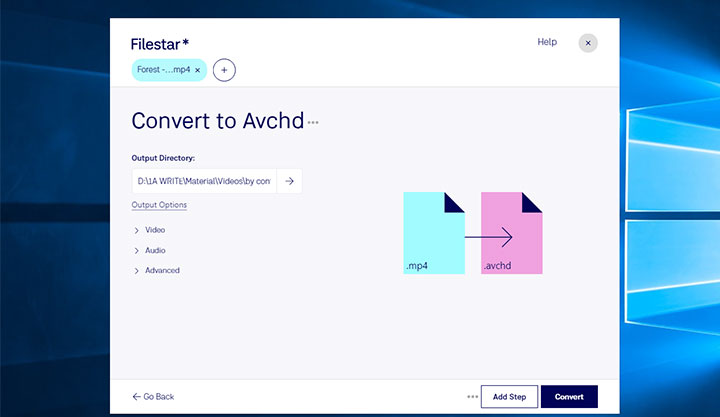
Task: Expand the Advanced settings section
Action: tap(157, 270)
